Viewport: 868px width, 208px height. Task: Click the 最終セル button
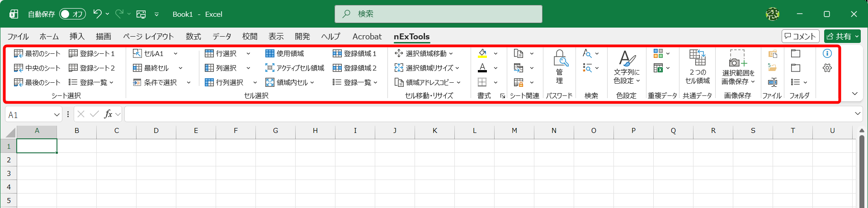coord(151,68)
